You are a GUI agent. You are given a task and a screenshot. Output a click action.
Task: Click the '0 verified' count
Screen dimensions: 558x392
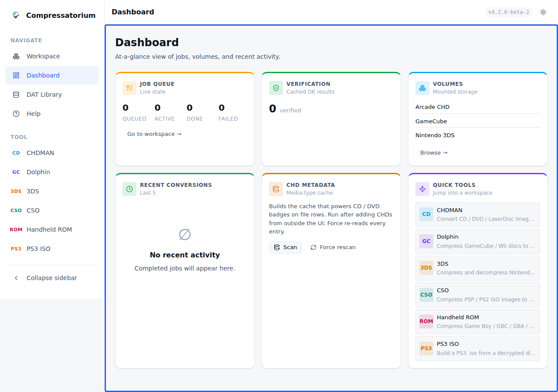285,109
